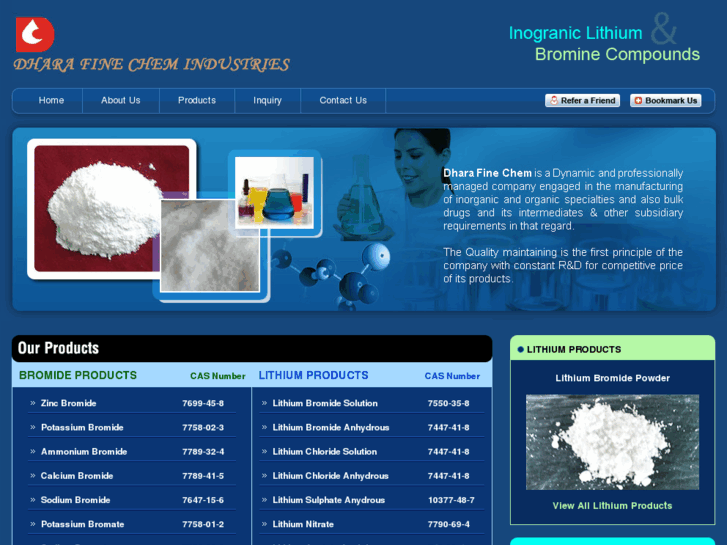Screen dimensions: 727x545
Task: Open Lithium Bromide Solution link
Action: tap(325, 403)
